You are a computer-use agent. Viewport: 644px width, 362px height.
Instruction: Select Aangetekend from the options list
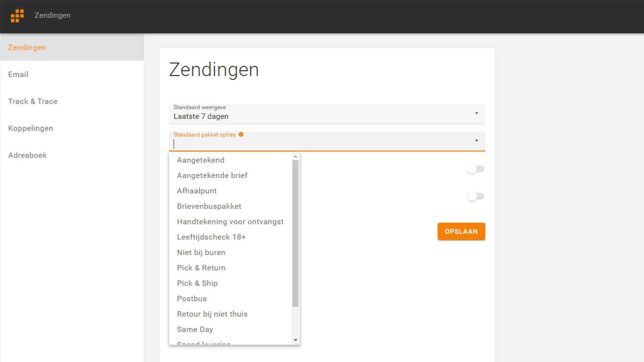tap(200, 160)
